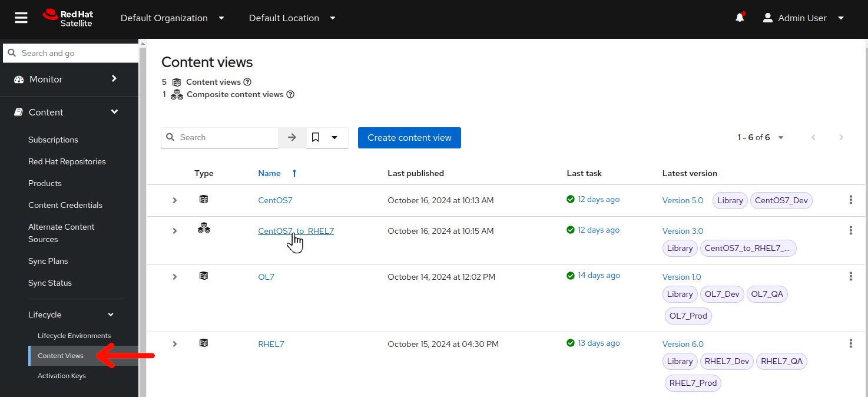The height and width of the screenshot is (397, 868).
Task: Open Subscriptions in the sidebar
Action: [53, 140]
